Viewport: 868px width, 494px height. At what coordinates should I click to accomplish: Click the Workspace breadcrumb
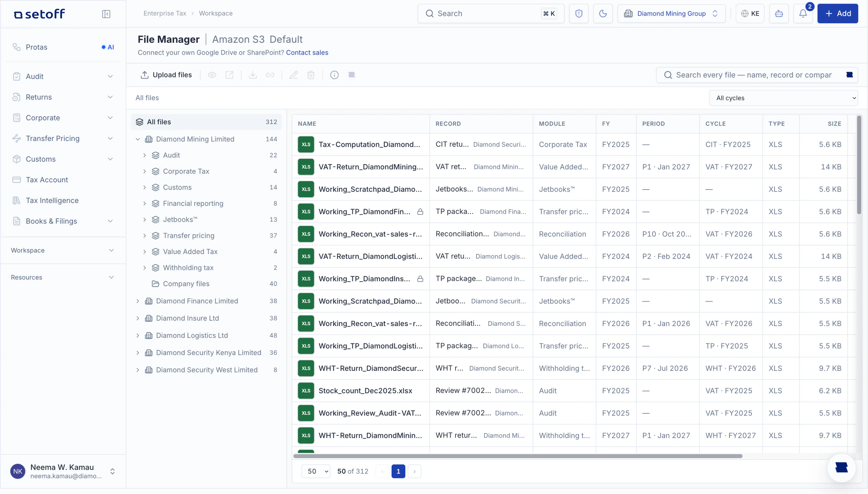point(216,13)
